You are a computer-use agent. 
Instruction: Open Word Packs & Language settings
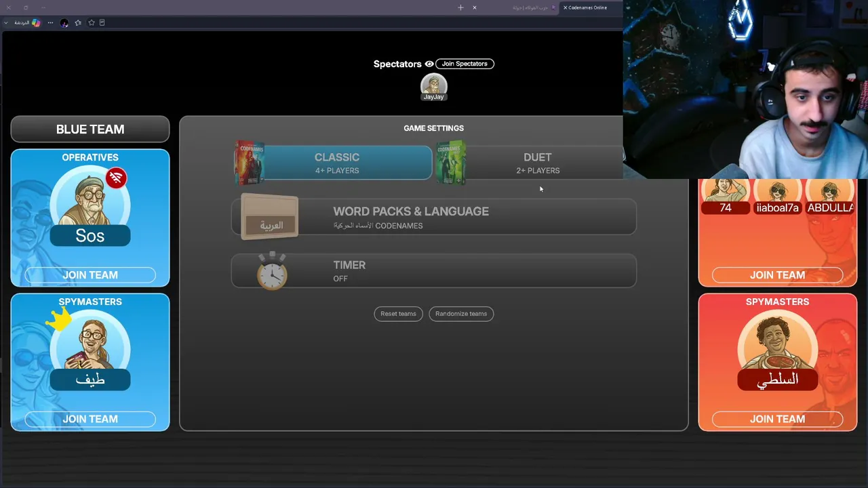coord(434,217)
